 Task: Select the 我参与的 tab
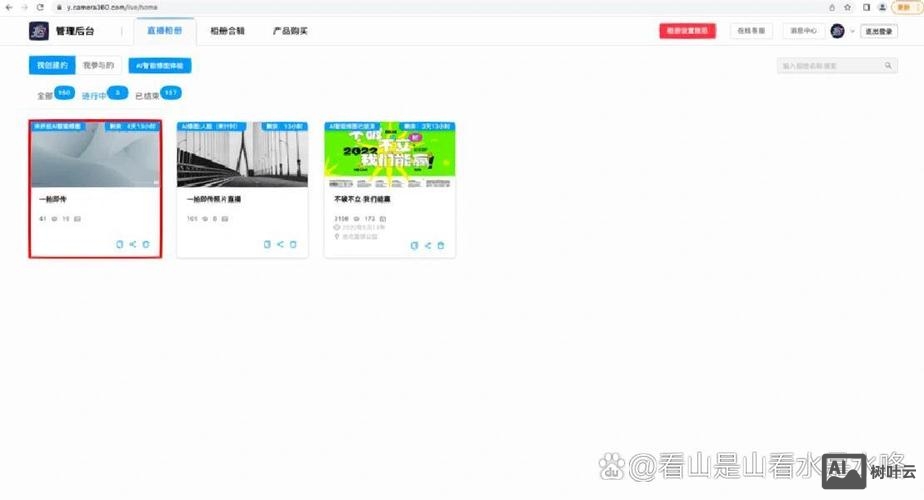(98, 65)
